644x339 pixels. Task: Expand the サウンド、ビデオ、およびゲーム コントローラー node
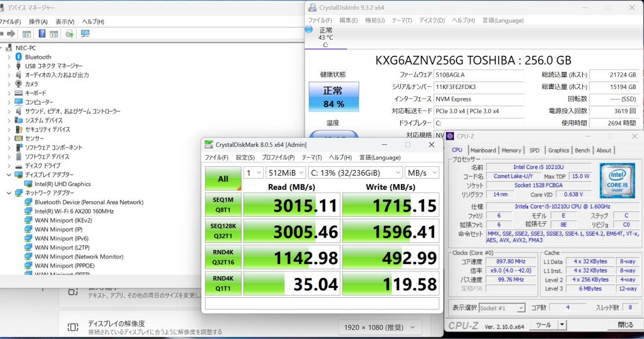click(9, 111)
